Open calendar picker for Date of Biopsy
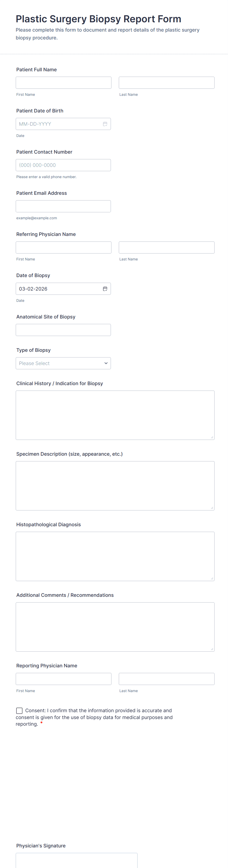The height and width of the screenshot is (868, 228). [105, 289]
